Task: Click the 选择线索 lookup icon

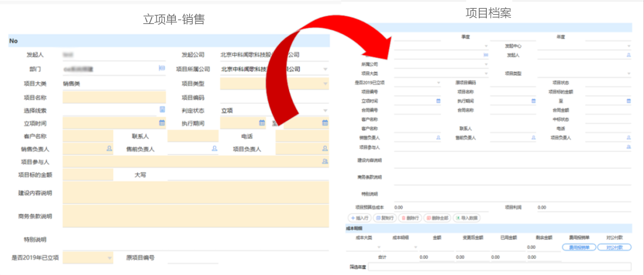Action: [162, 110]
